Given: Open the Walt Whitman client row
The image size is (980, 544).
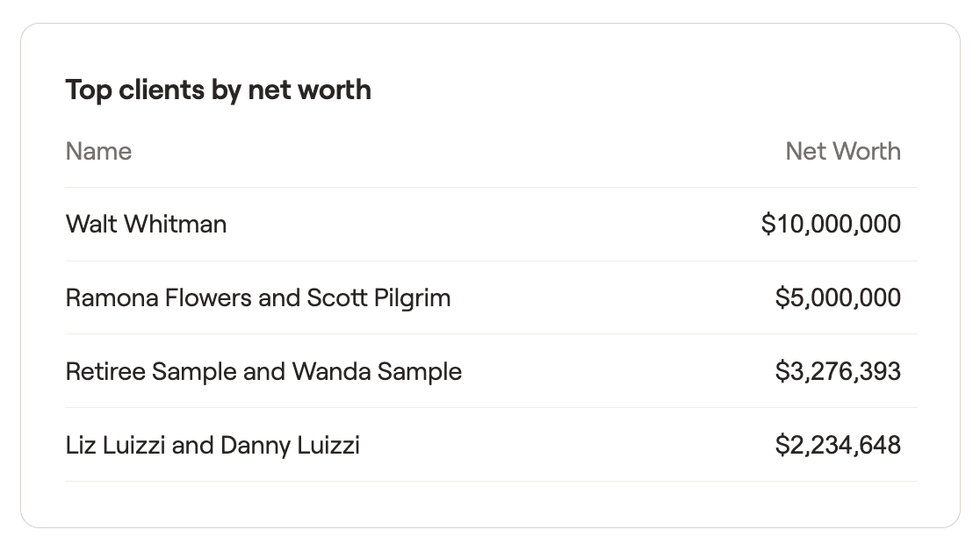Looking at the screenshot, I should tap(491, 225).
